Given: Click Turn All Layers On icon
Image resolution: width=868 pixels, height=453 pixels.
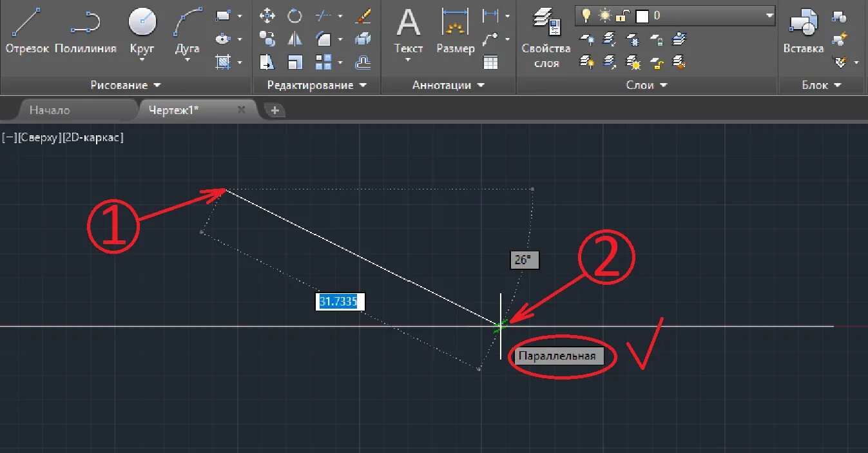Looking at the screenshot, I should coord(587,62).
